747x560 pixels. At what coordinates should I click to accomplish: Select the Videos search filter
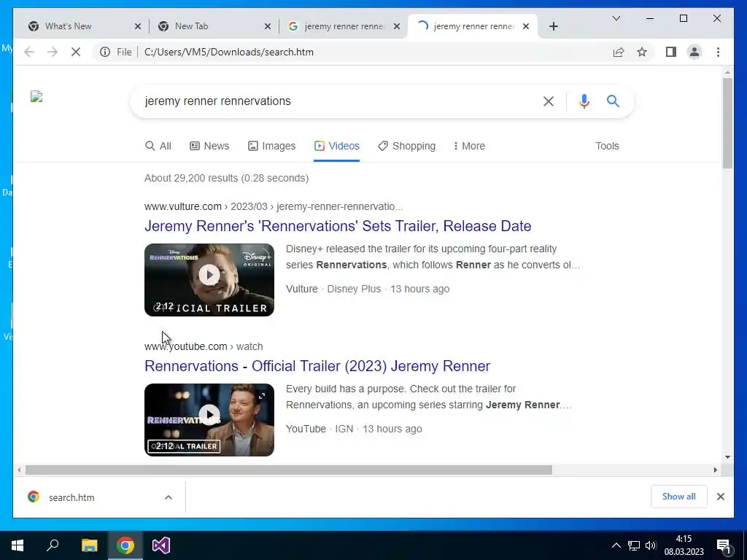(337, 146)
